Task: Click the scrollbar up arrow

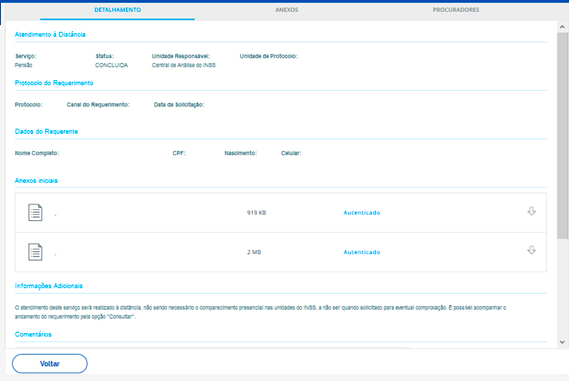Action: click(x=562, y=27)
